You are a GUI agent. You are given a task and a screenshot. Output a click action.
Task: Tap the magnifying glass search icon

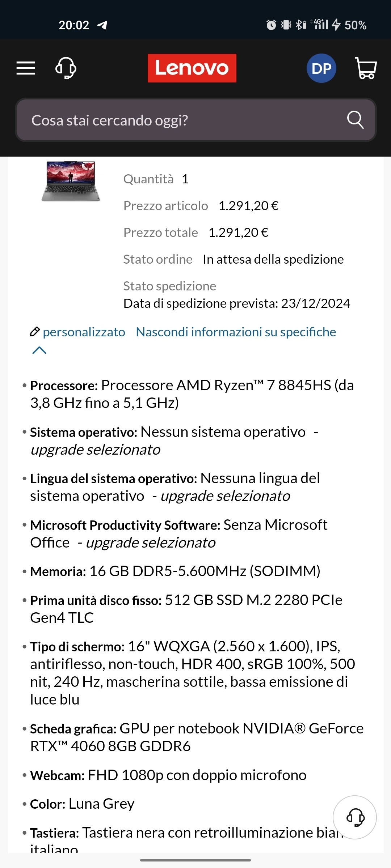point(355,120)
